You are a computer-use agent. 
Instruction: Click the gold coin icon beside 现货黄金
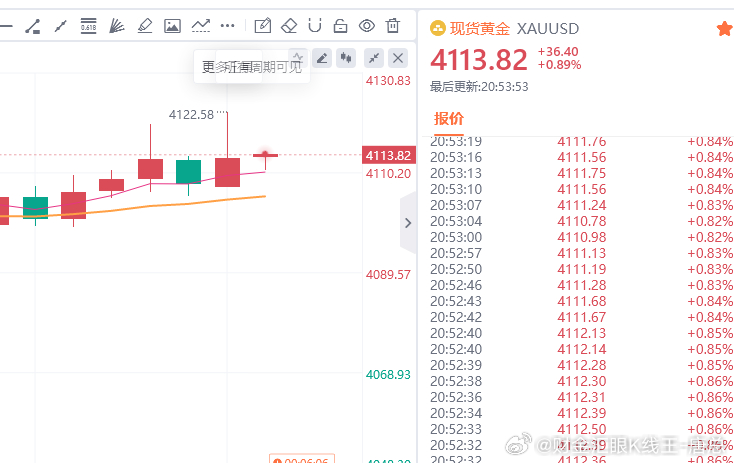click(438, 29)
